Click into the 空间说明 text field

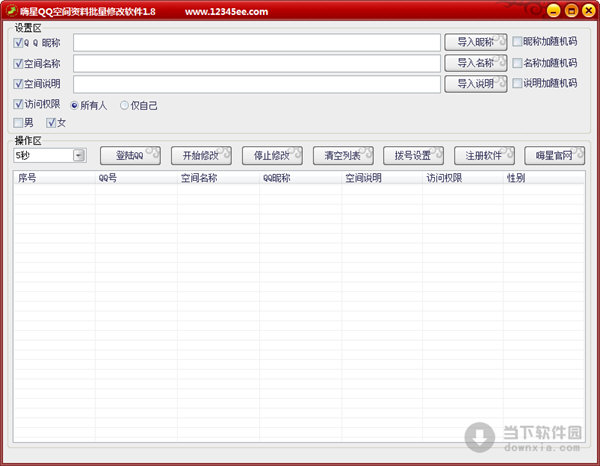(257, 84)
